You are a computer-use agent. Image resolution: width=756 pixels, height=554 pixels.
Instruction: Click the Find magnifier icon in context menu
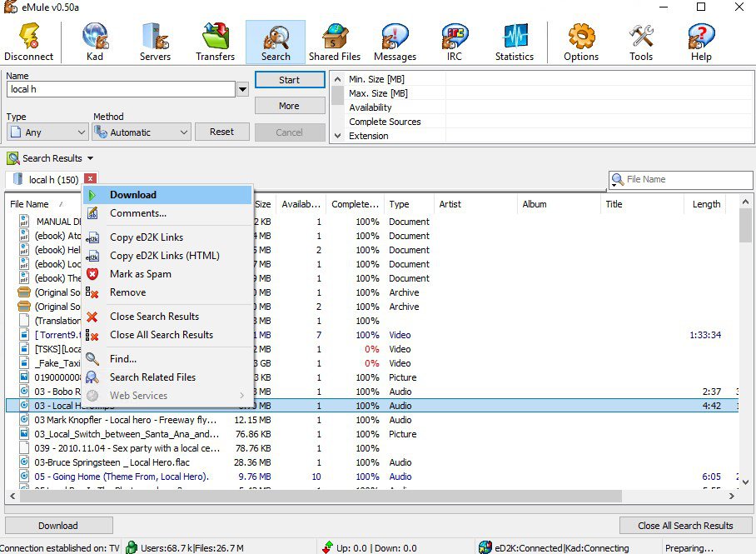pyautogui.click(x=92, y=359)
